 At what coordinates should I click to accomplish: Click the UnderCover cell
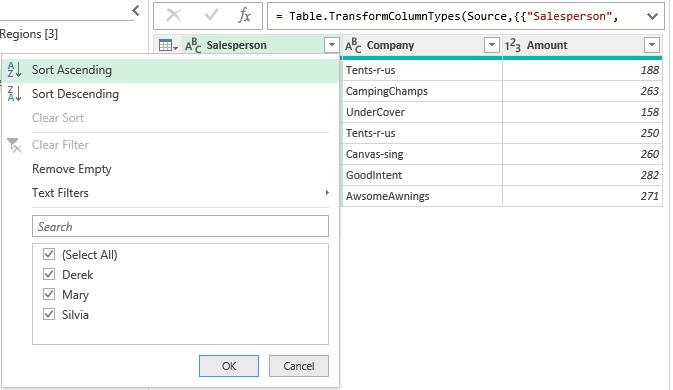tap(422, 112)
